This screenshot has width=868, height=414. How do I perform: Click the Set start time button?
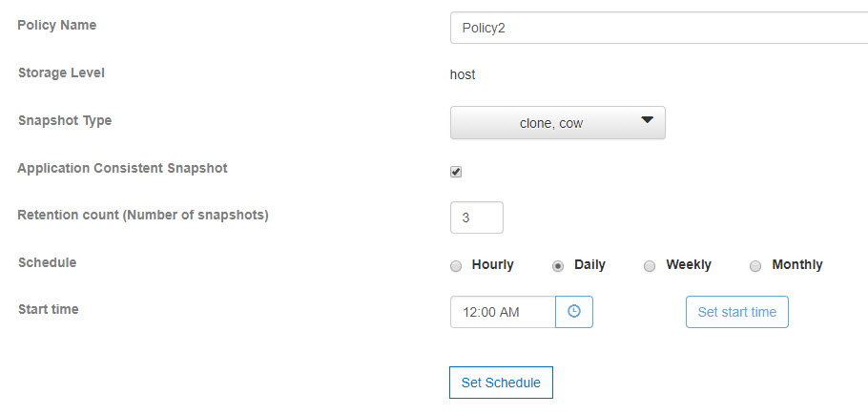tap(736, 312)
